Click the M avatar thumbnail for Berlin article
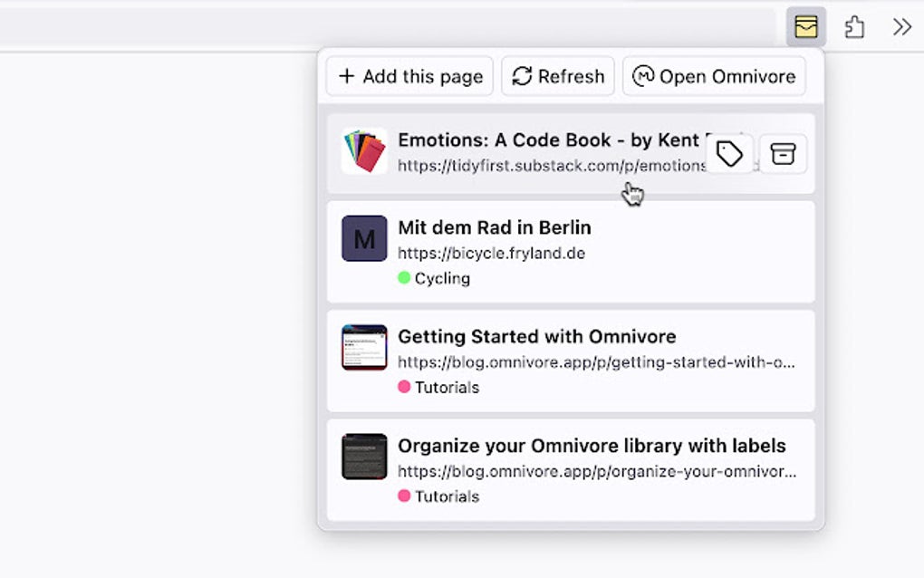 point(363,240)
